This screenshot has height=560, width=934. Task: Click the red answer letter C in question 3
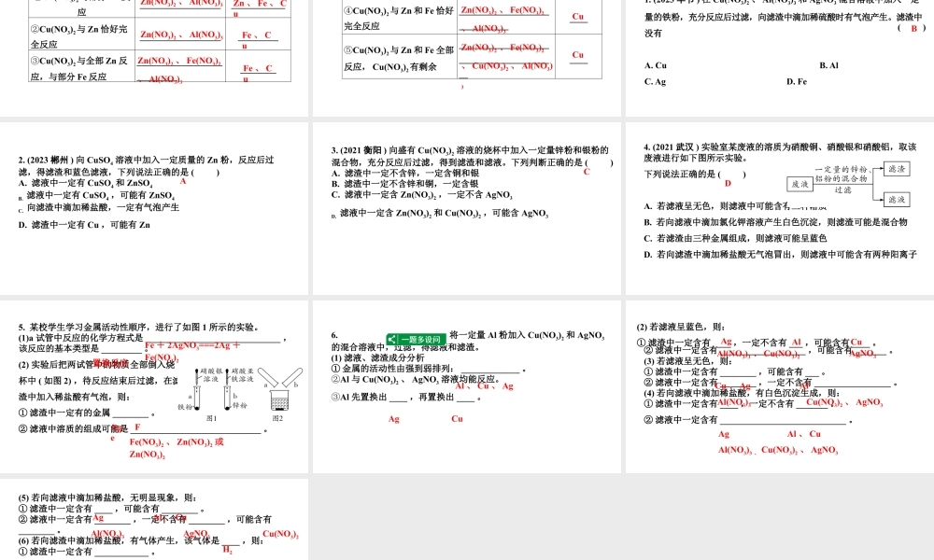pyautogui.click(x=587, y=172)
